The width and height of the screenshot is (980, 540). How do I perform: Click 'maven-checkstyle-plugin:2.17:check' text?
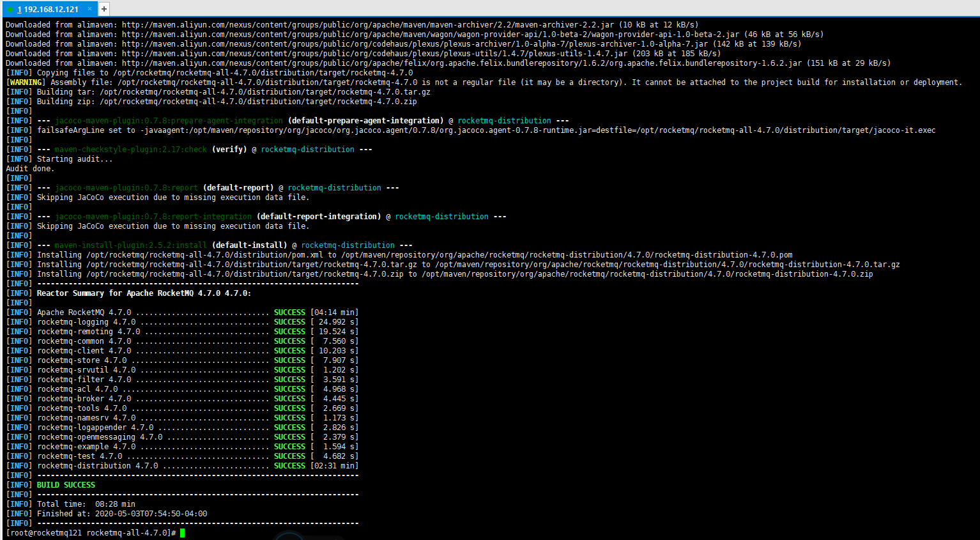(x=131, y=150)
